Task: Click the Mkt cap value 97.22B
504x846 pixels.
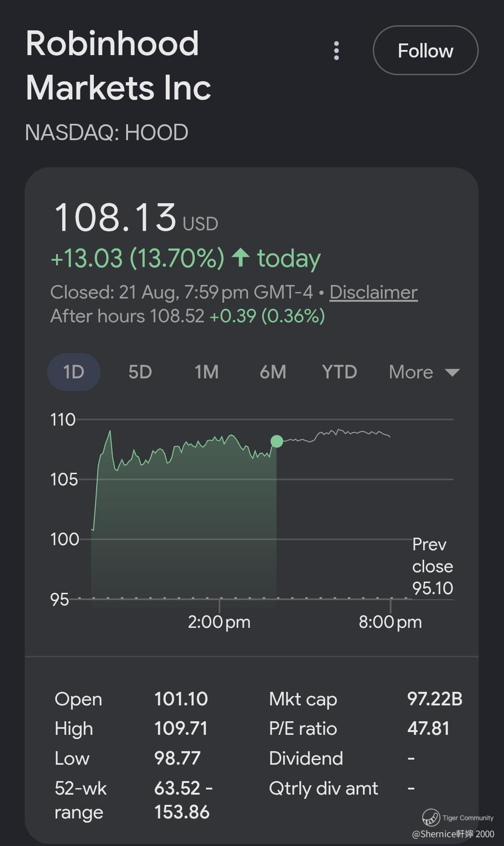Action: [435, 699]
